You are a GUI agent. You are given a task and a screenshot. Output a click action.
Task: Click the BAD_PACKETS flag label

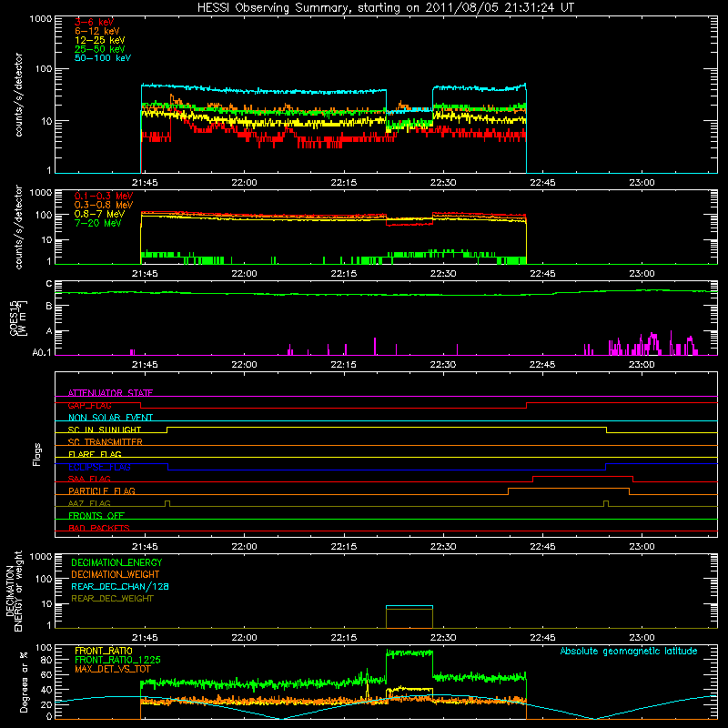tap(99, 528)
